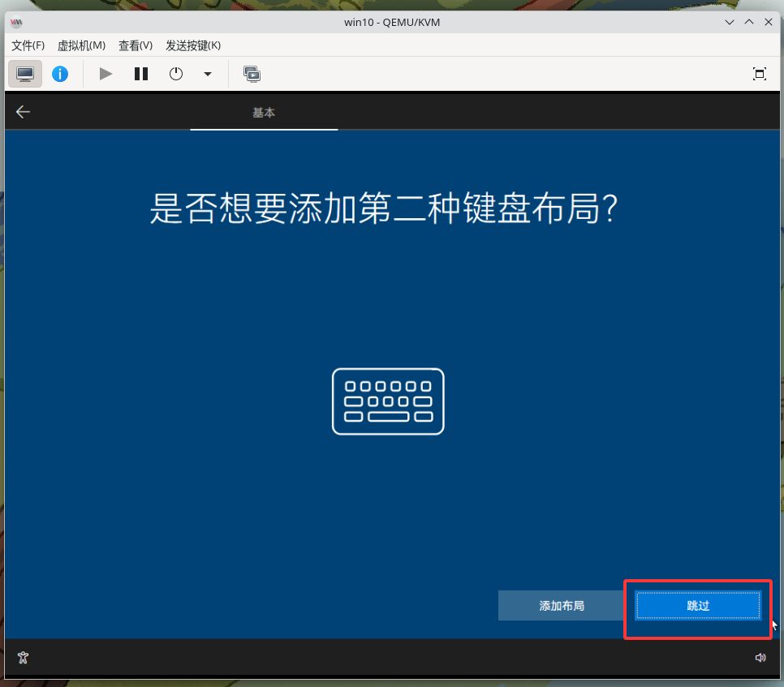Go back using the setup back arrow

point(23,112)
